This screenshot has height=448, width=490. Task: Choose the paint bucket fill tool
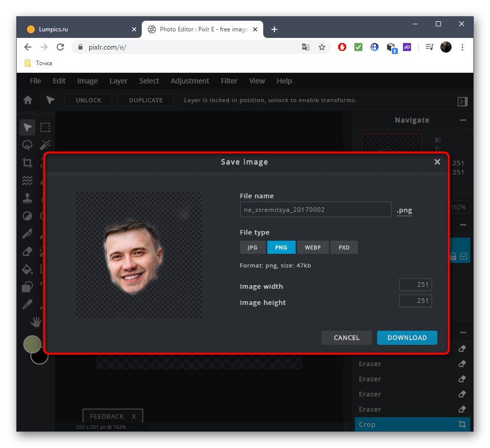[x=27, y=269]
